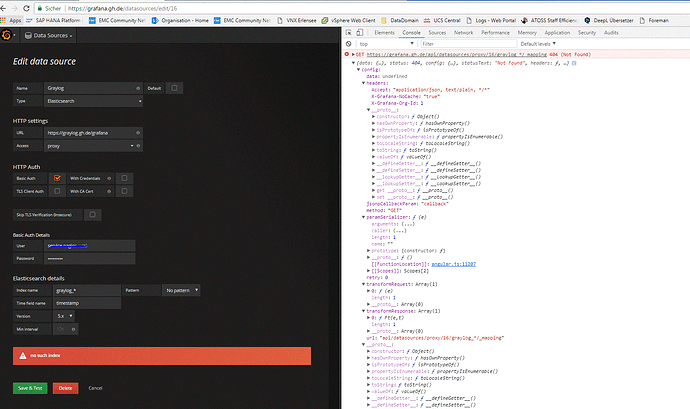Click the Index name input field
Image resolution: width=690 pixels, height=409 pixels.
click(x=87, y=290)
